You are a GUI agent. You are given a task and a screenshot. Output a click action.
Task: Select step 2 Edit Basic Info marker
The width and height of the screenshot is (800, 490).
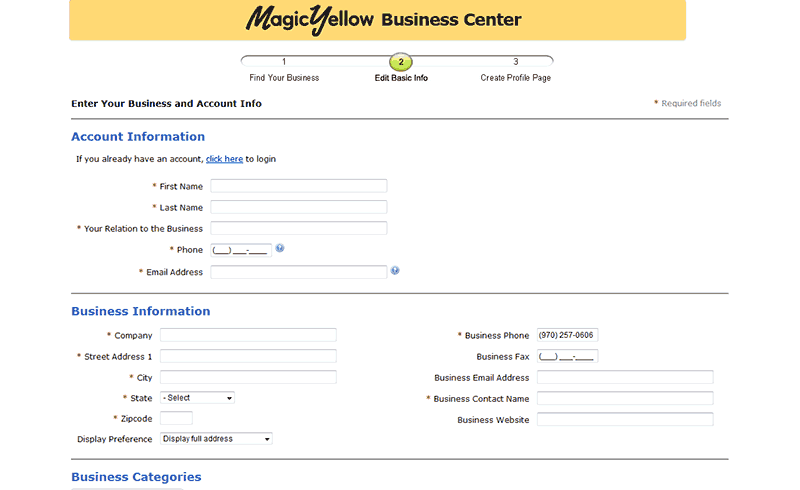pos(401,62)
